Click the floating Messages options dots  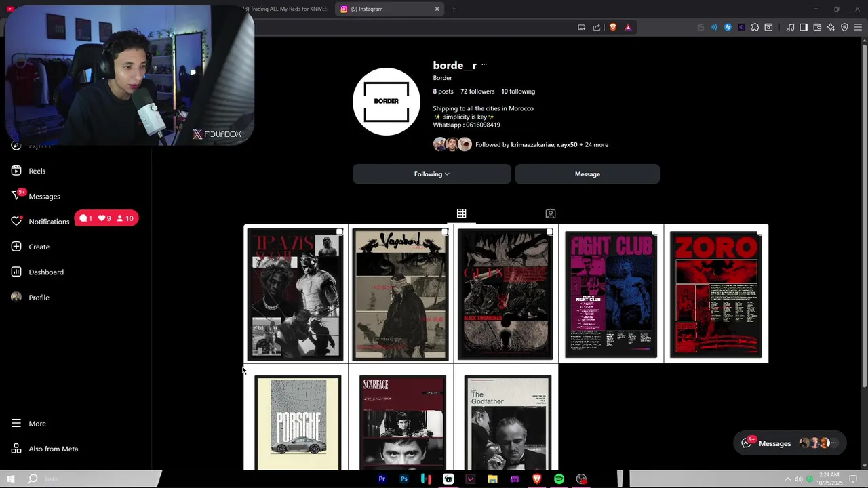(834, 443)
